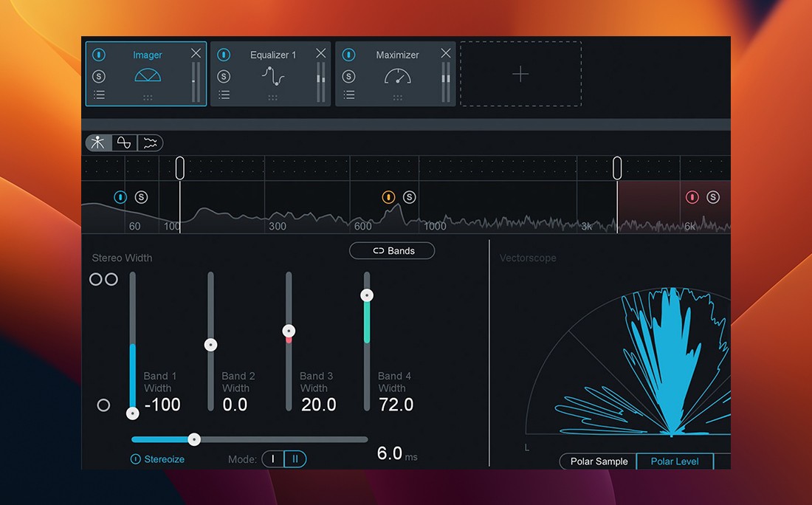This screenshot has width=812, height=505.
Task: Click the Bands link button
Action: [392, 250]
